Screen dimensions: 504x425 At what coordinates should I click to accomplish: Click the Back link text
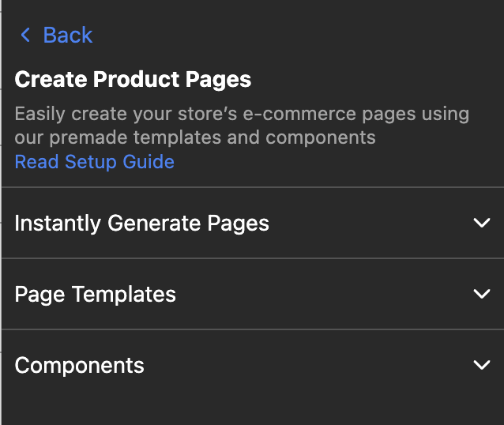point(67,35)
